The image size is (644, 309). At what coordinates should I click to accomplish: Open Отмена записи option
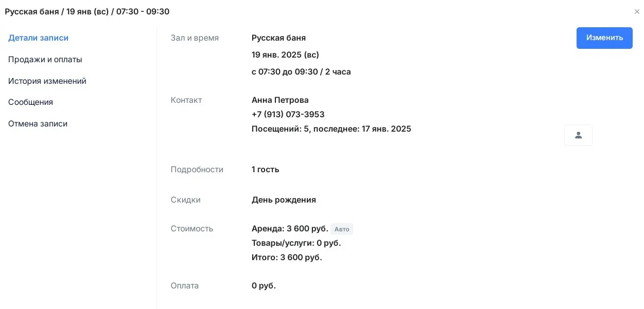point(38,123)
